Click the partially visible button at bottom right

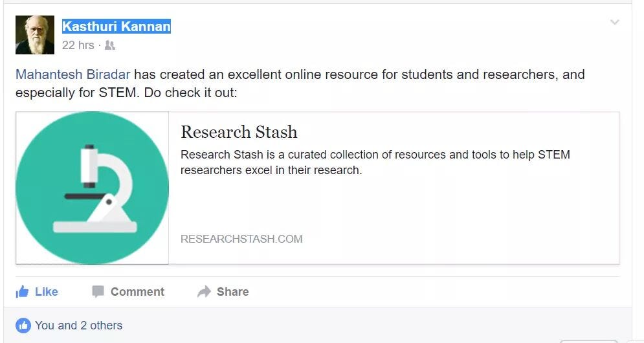pyautogui.click(x=588, y=340)
